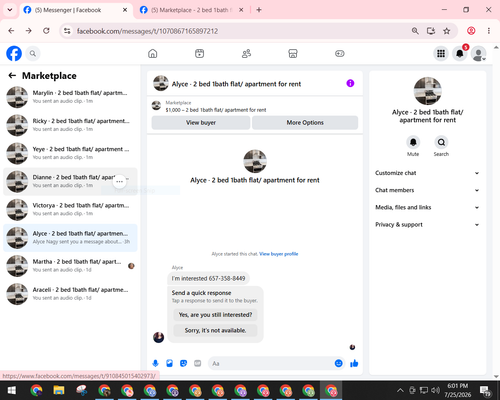Image resolution: width=500 pixels, height=400 pixels.
Task: Show hidden system tray icons
Action: click(x=400, y=390)
